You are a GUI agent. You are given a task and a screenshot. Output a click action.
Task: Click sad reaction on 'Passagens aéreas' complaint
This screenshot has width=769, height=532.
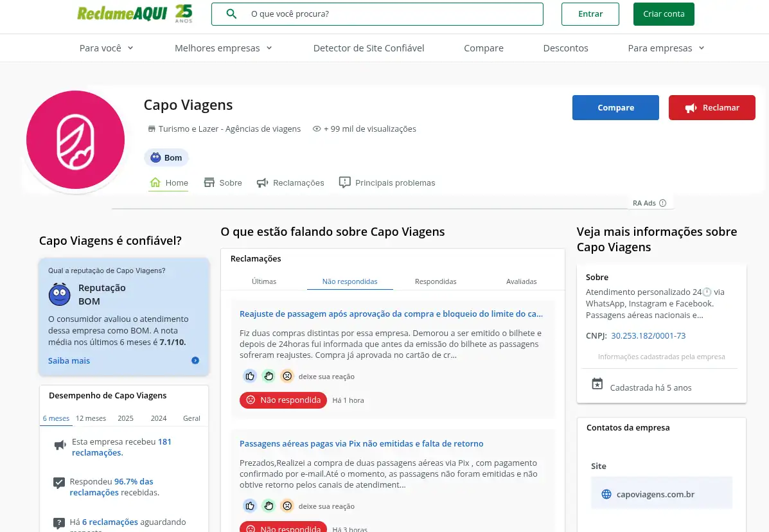click(x=287, y=506)
